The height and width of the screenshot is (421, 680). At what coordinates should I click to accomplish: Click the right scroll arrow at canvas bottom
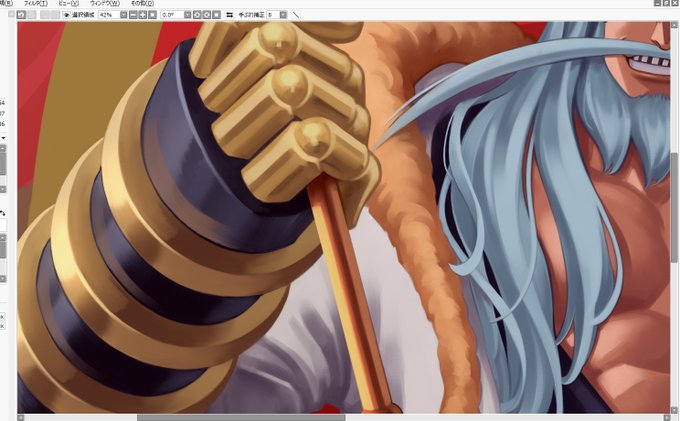pyautogui.click(x=667, y=418)
